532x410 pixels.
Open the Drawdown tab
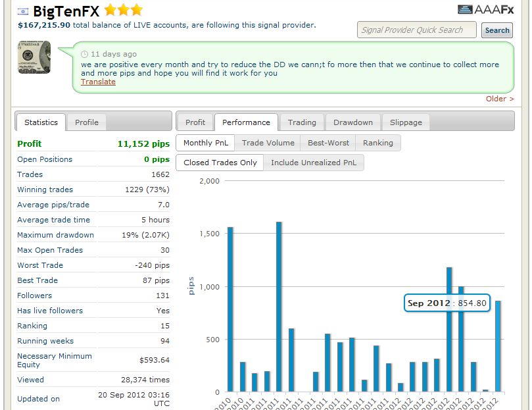pyautogui.click(x=353, y=122)
